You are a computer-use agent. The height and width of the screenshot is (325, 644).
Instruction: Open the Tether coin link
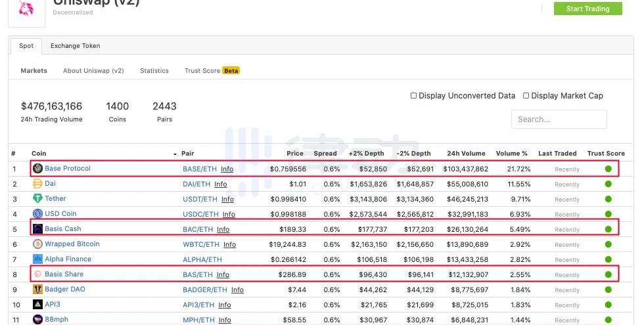(55, 198)
